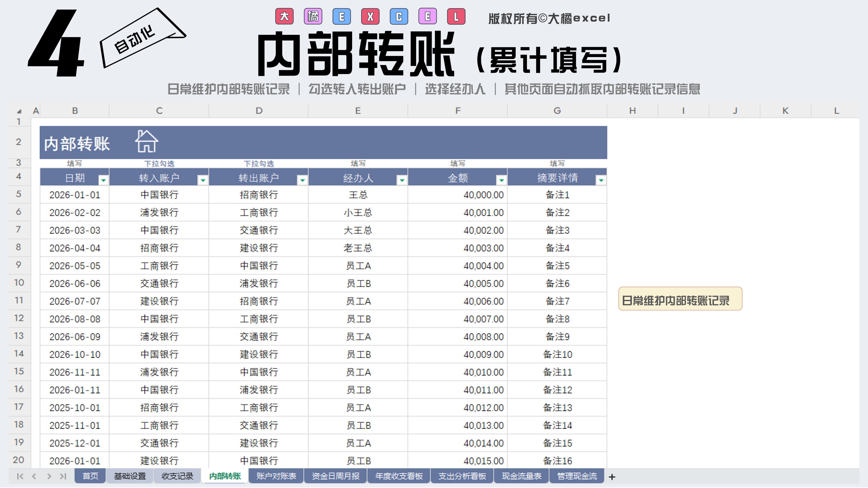Jump to last sheet with navigation arrow
Image resolution: width=868 pixels, height=488 pixels.
pyautogui.click(x=63, y=476)
